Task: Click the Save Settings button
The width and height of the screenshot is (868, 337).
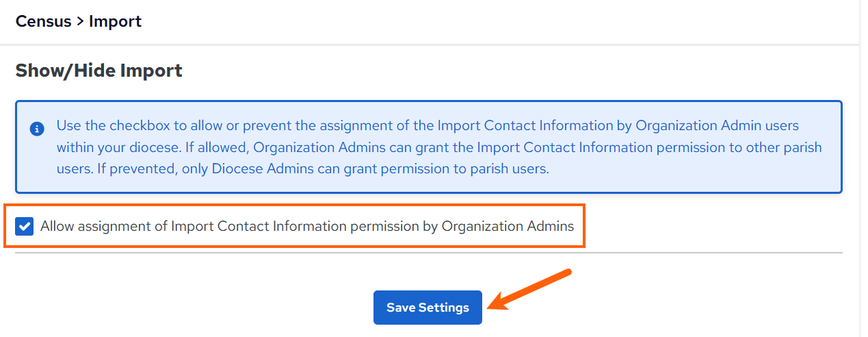Action: point(428,308)
